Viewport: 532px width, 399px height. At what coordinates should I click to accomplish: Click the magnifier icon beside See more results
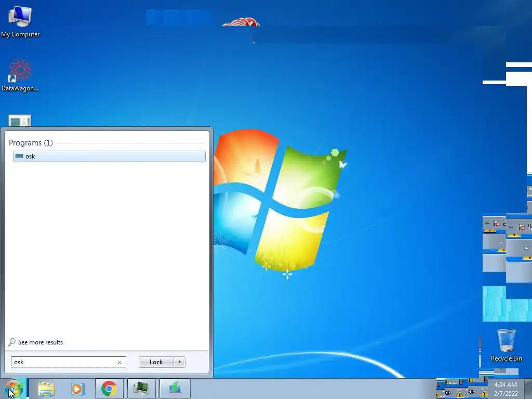pos(12,342)
